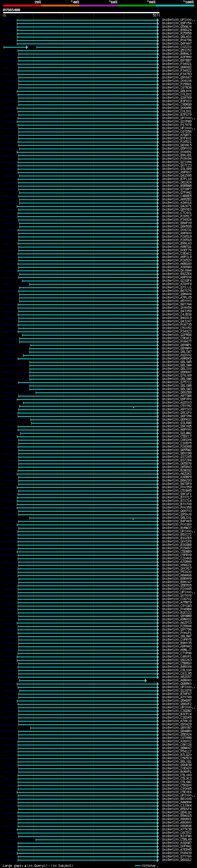Select UniRef100_A9RDK9
The image size is (197, 868).
[176, 358]
